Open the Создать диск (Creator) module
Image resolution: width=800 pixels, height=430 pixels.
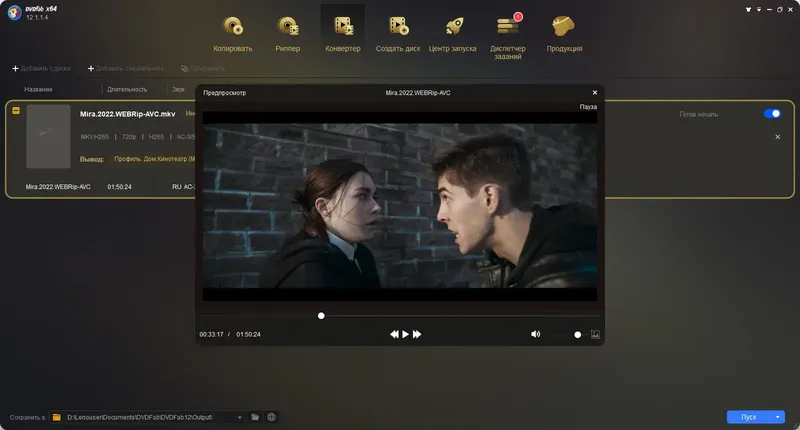(x=398, y=34)
